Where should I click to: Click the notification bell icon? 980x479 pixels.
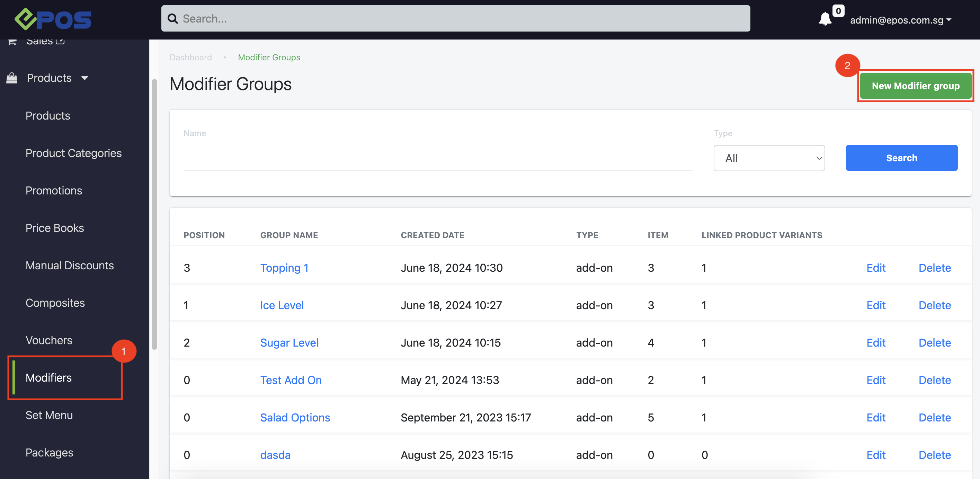coord(825,19)
